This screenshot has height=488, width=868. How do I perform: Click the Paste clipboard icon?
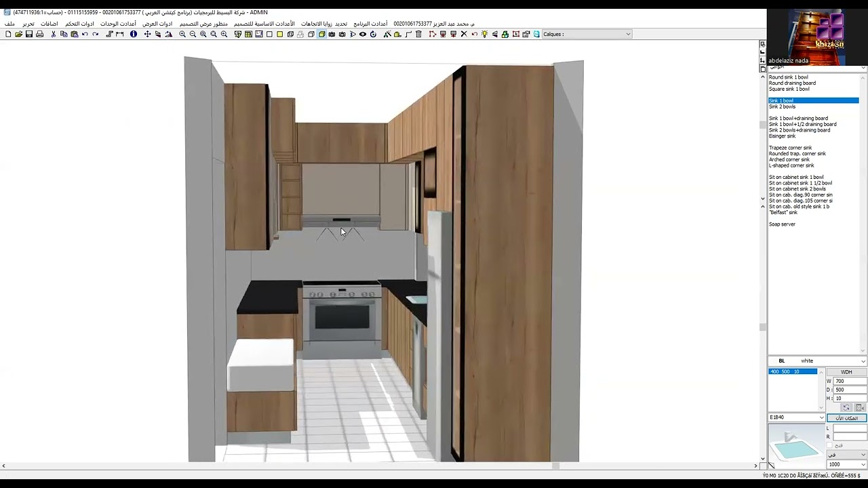(x=75, y=34)
